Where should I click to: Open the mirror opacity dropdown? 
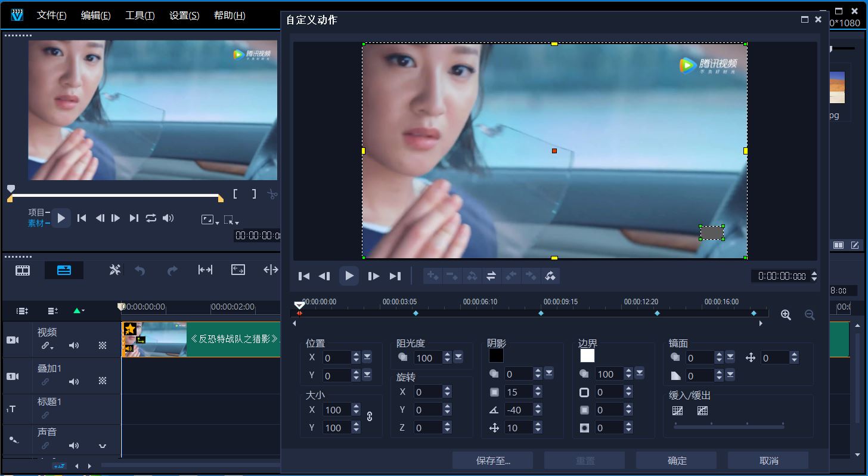tap(730, 357)
